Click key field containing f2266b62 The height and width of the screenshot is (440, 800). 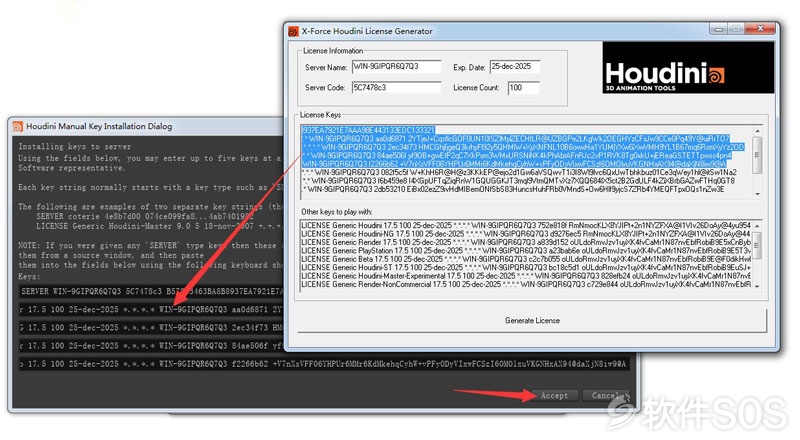pos(324,364)
